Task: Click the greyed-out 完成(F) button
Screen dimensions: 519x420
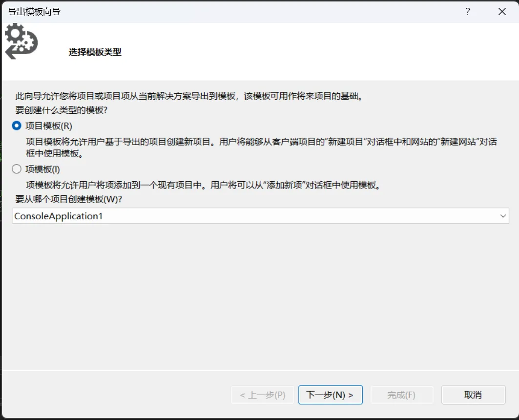Action: [x=401, y=395]
